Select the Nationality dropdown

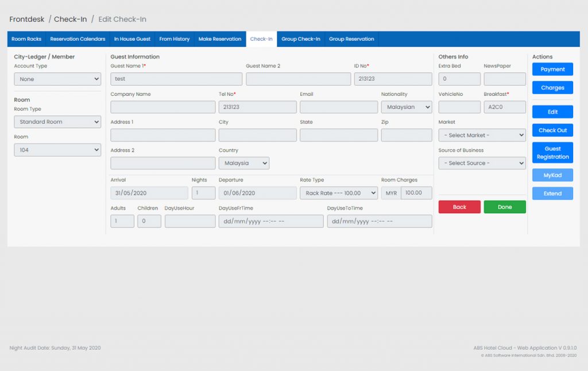pyautogui.click(x=406, y=107)
